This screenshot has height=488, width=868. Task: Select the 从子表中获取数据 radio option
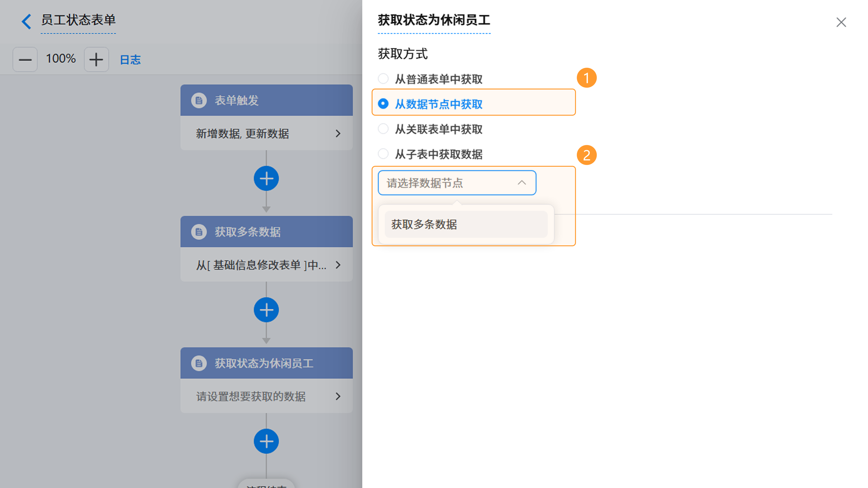[383, 154]
